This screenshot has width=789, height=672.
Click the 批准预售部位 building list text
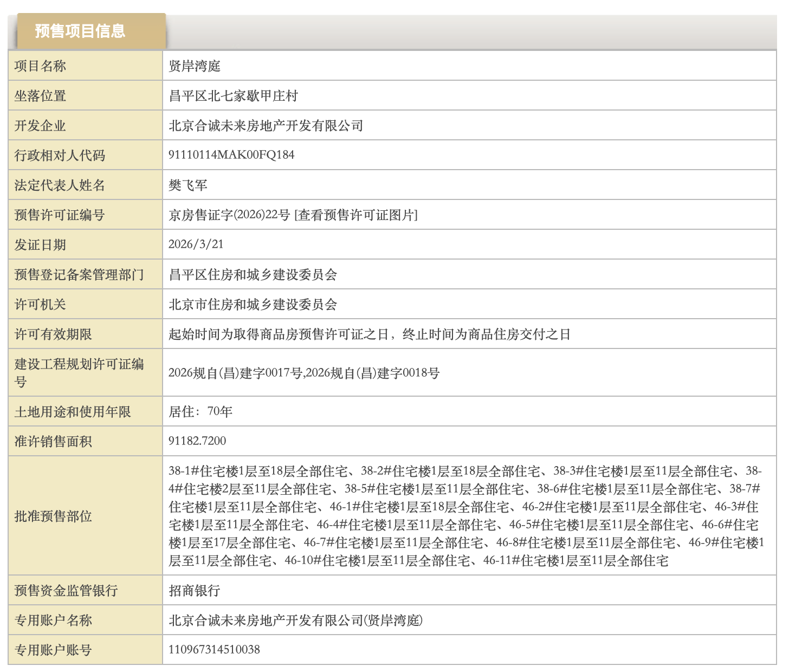click(x=466, y=515)
